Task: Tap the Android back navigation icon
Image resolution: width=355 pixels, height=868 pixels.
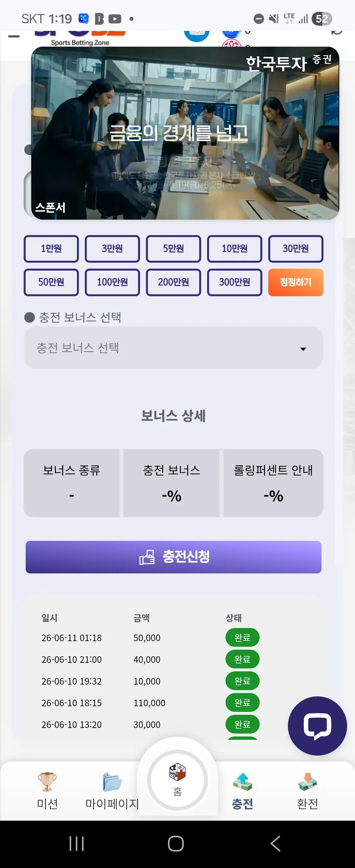Action: click(x=275, y=843)
